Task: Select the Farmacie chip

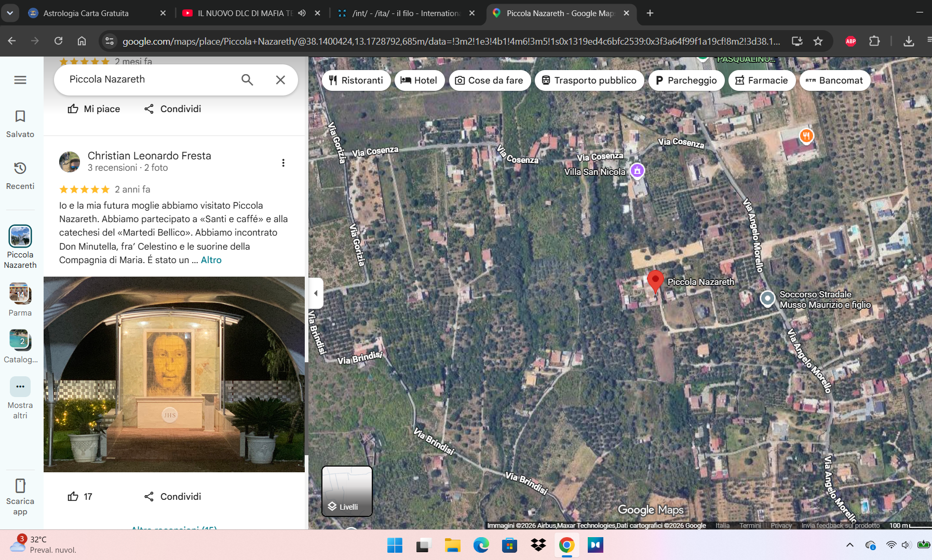Action: [x=762, y=80]
